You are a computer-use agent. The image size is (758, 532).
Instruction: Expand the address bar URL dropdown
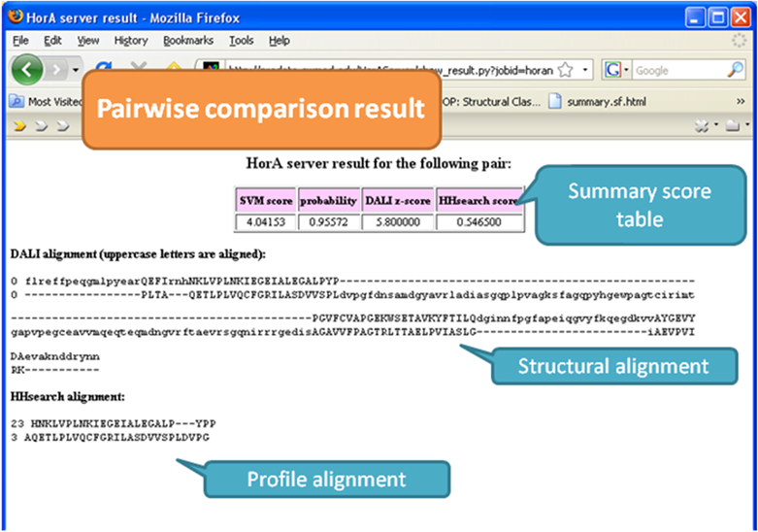pyautogui.click(x=585, y=70)
